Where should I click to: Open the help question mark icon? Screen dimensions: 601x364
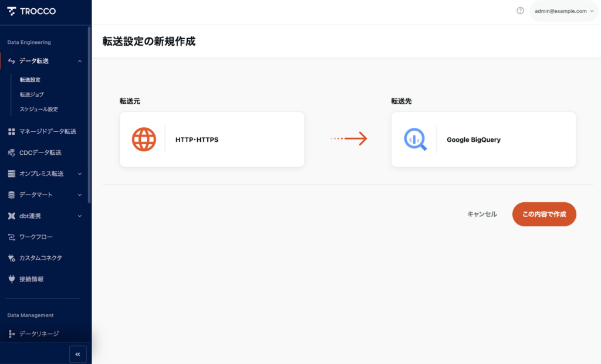click(520, 11)
